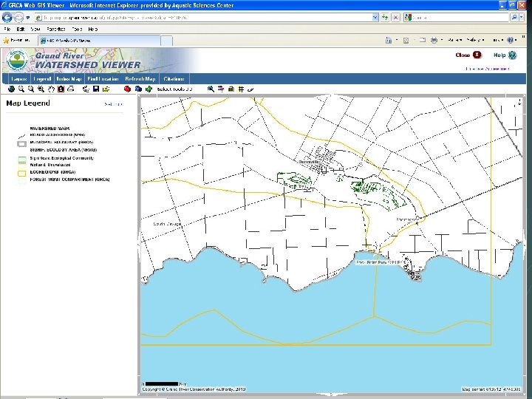The height and width of the screenshot is (399, 532).
Task: Switch to the Find Location tab
Action: click(x=103, y=78)
